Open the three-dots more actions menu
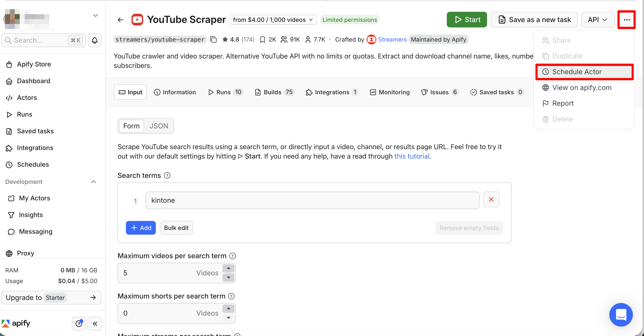 pyautogui.click(x=626, y=19)
